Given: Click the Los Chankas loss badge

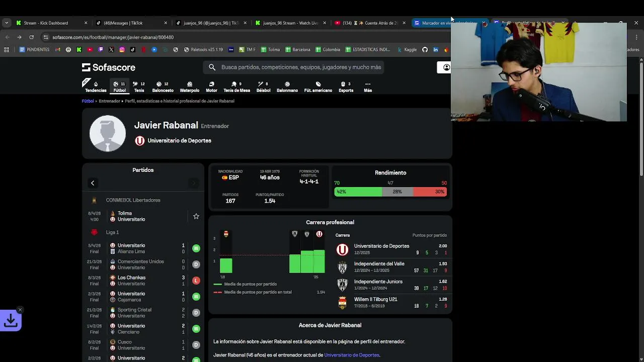Looking at the screenshot, I should pos(196,281).
